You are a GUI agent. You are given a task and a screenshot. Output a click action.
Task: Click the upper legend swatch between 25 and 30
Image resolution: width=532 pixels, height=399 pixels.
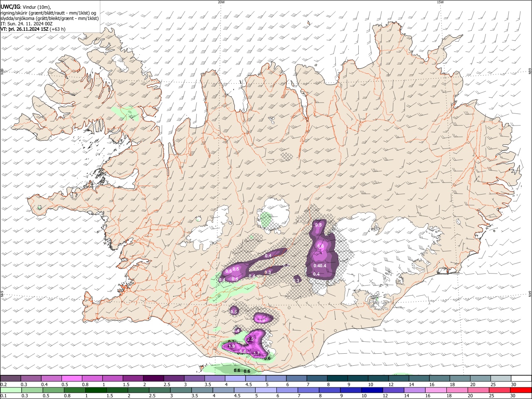point(501,378)
